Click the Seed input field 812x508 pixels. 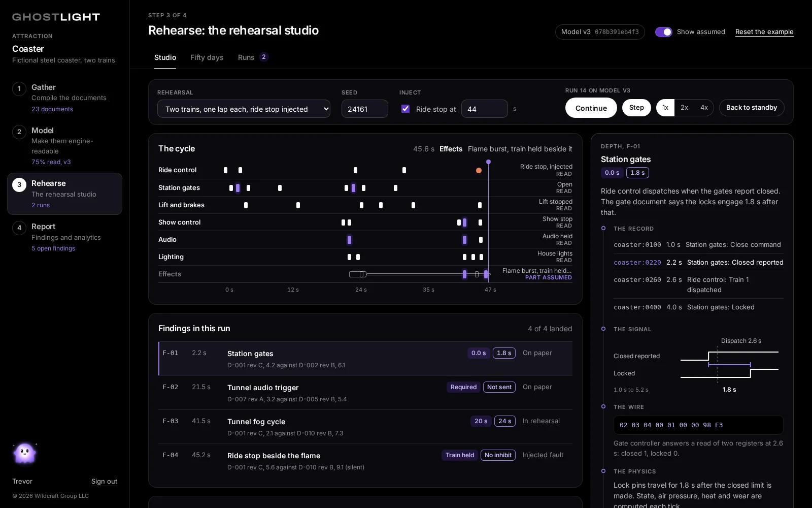coord(365,109)
